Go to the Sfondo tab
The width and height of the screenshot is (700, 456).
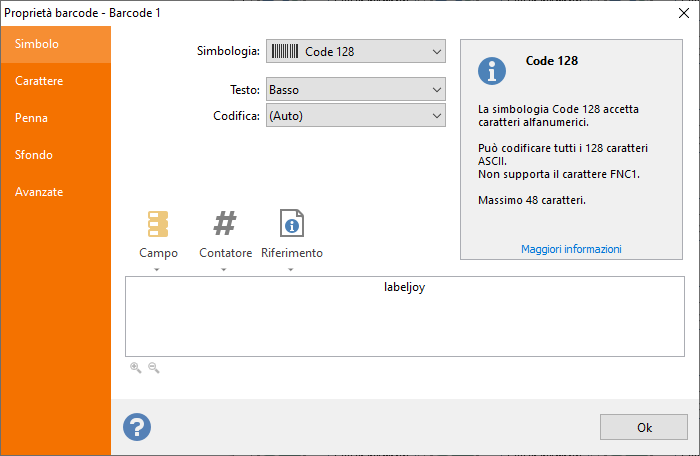(x=34, y=155)
